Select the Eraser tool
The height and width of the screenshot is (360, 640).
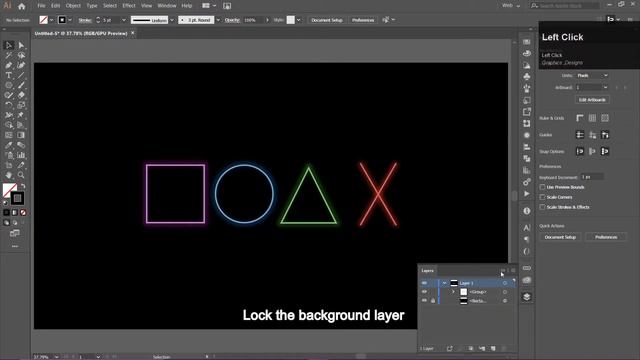click(x=21, y=95)
